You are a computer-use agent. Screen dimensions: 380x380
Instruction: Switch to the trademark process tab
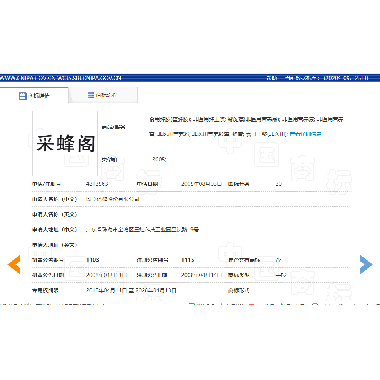(103, 95)
